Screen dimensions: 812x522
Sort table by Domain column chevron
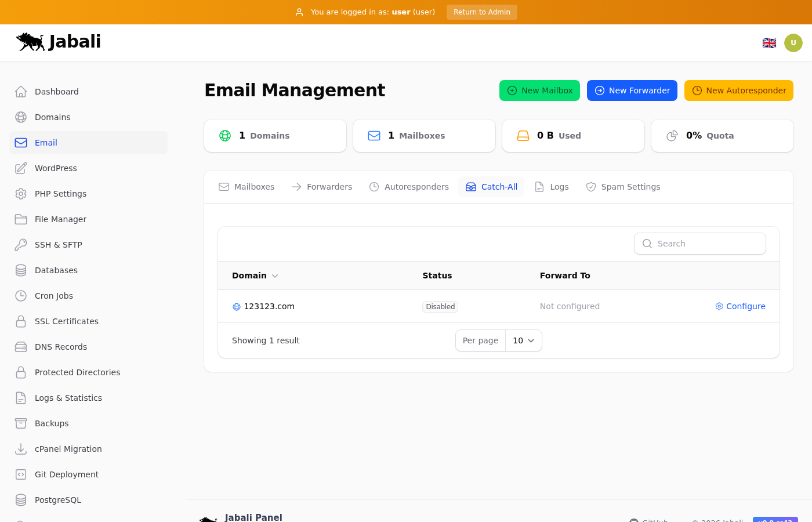(x=275, y=276)
